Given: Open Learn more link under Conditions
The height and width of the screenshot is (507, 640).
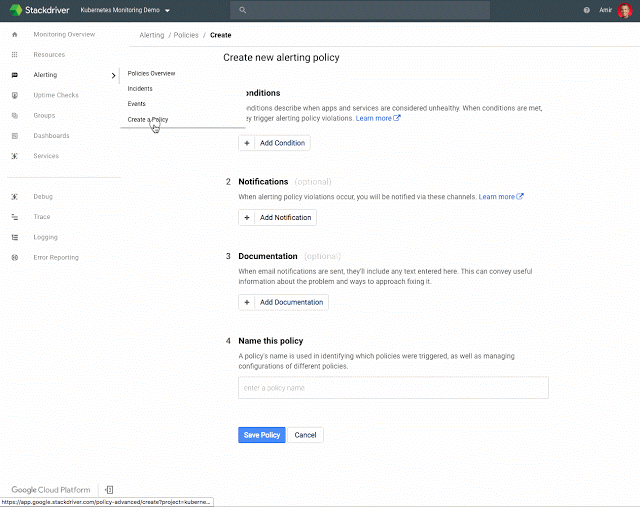Looking at the screenshot, I should coord(373,118).
